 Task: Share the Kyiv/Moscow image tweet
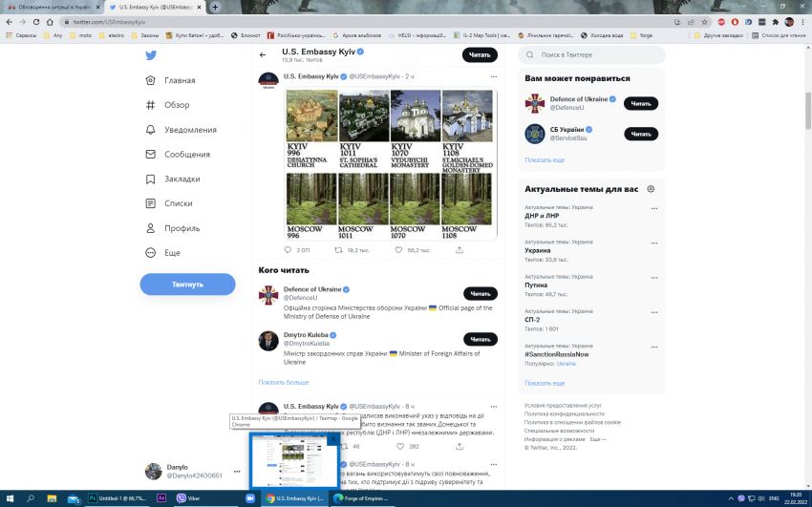pos(459,250)
